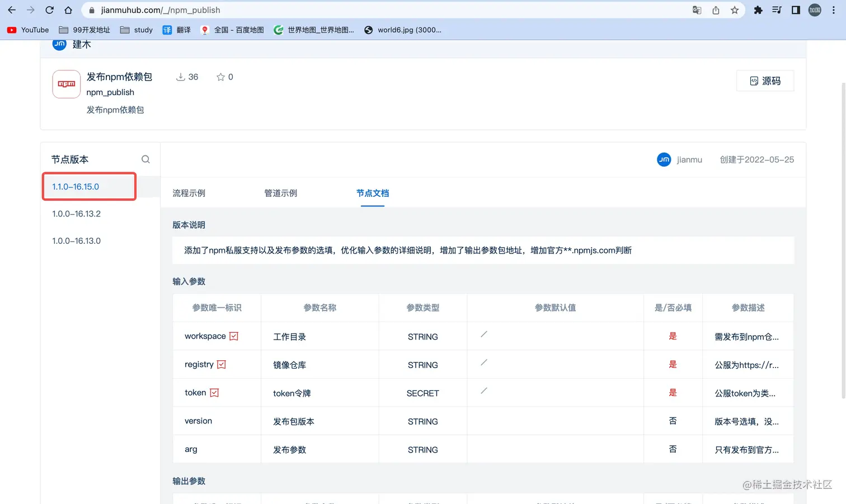The image size is (846, 504).
Task: Bookmark this page with star icon
Action: pos(735,10)
